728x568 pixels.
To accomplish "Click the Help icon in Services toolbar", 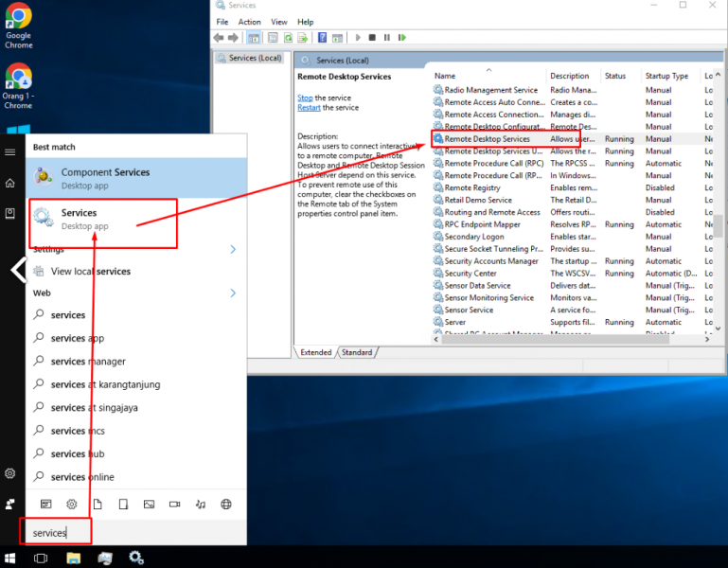I will [322, 38].
